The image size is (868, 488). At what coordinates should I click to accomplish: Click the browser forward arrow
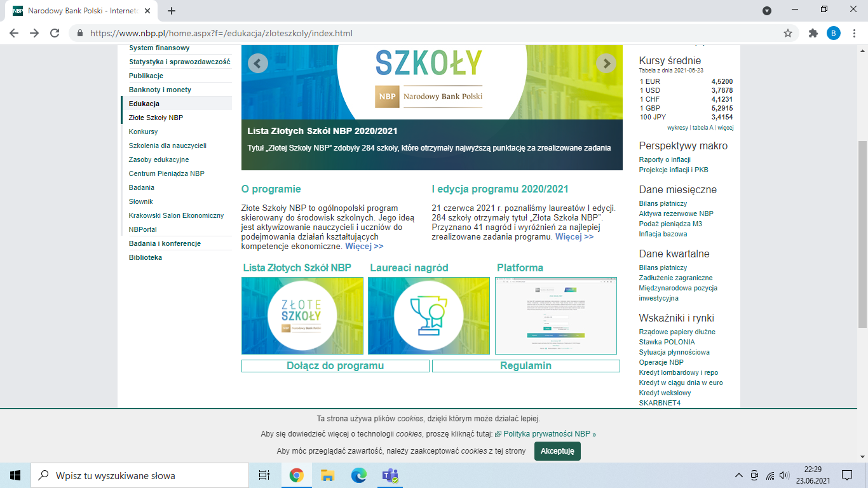(x=34, y=33)
